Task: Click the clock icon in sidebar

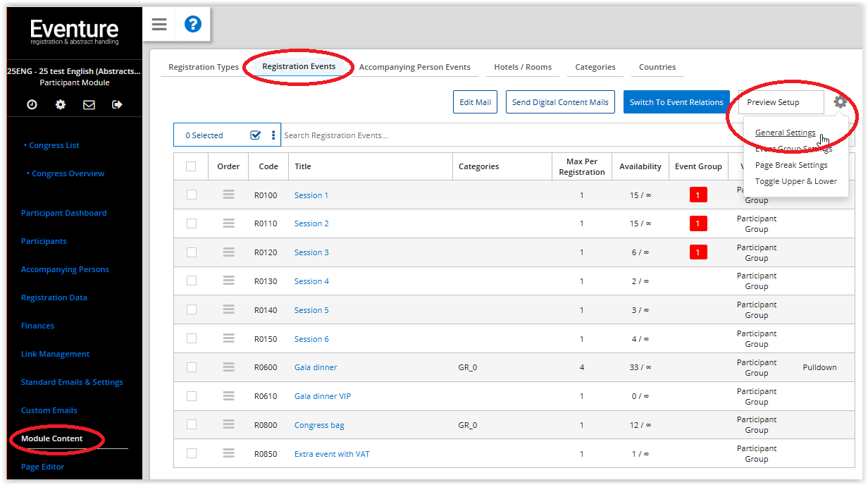Action: pos(32,104)
